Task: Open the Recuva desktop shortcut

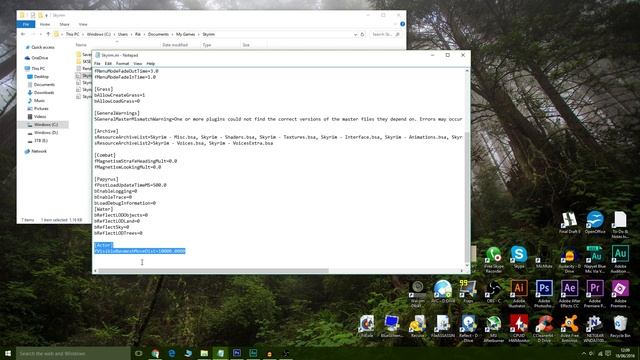Action: tap(417, 326)
